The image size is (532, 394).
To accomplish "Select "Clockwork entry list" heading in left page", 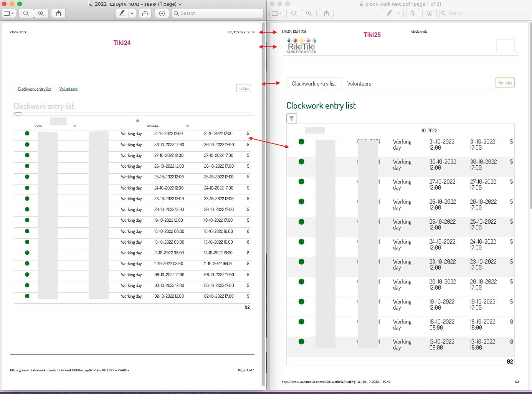I will pyautogui.click(x=44, y=106).
